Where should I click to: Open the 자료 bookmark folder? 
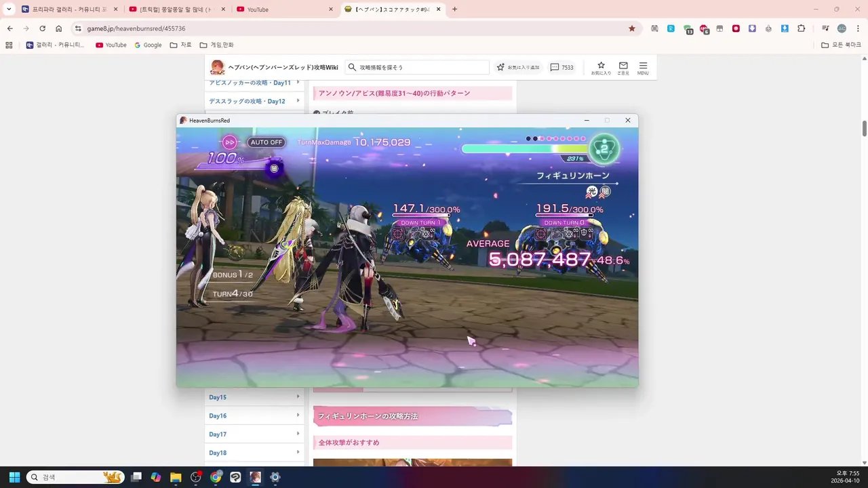[181, 45]
